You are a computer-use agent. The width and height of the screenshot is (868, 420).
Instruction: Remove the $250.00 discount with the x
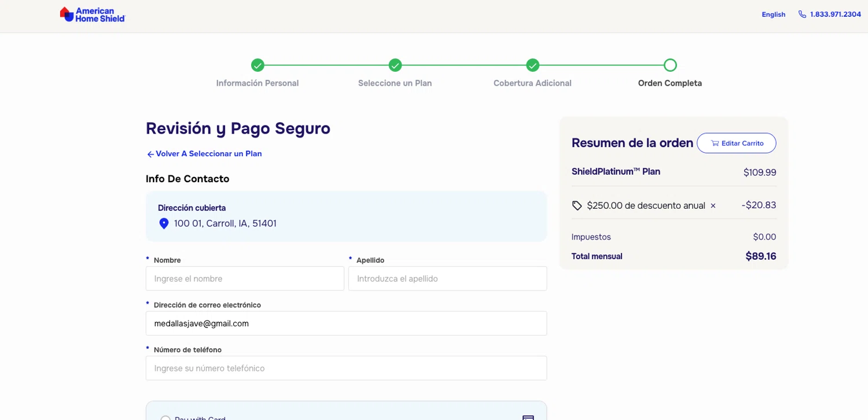tap(713, 205)
